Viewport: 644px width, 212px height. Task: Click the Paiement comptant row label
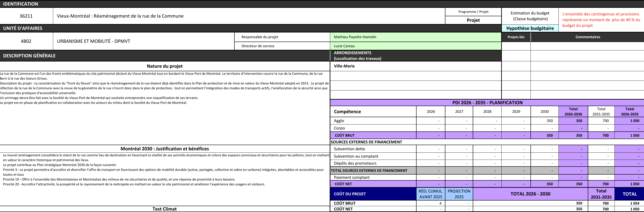click(x=351, y=177)
